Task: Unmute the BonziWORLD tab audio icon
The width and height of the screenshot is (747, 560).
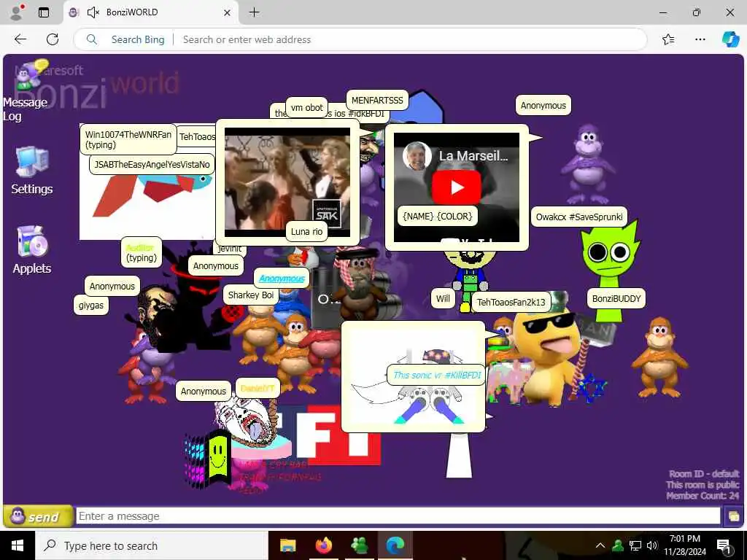Action: tap(93, 12)
